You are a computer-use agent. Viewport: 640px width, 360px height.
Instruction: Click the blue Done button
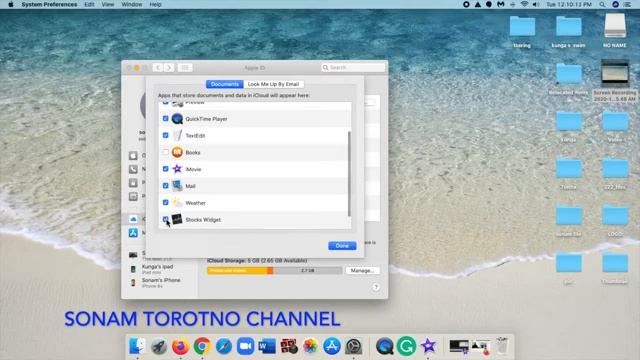342,246
